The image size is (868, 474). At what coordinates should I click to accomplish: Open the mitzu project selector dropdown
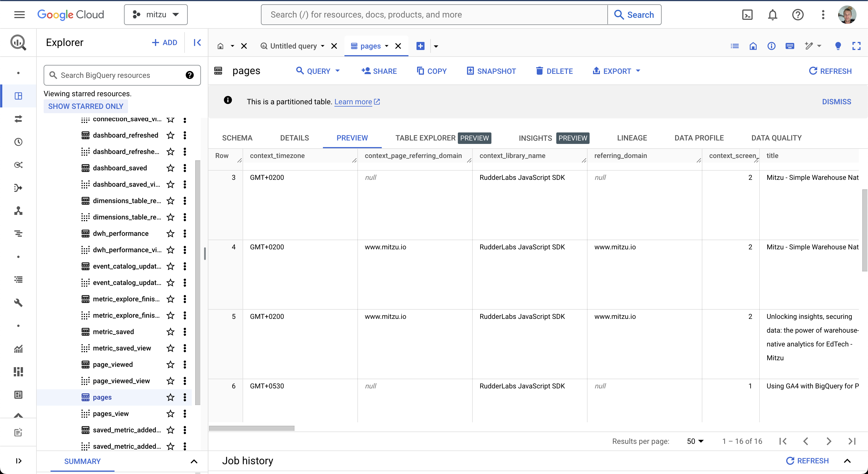coord(156,14)
